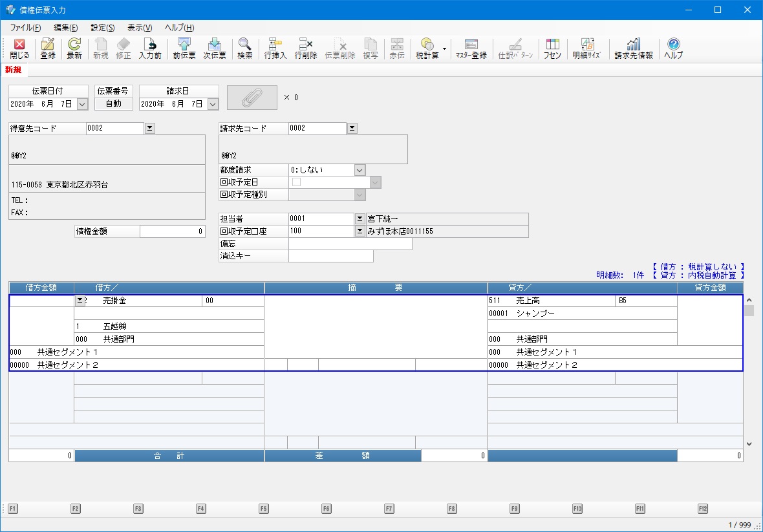763x532 pixels.
Task: Click the 請求先コード input field
Action: click(x=317, y=129)
